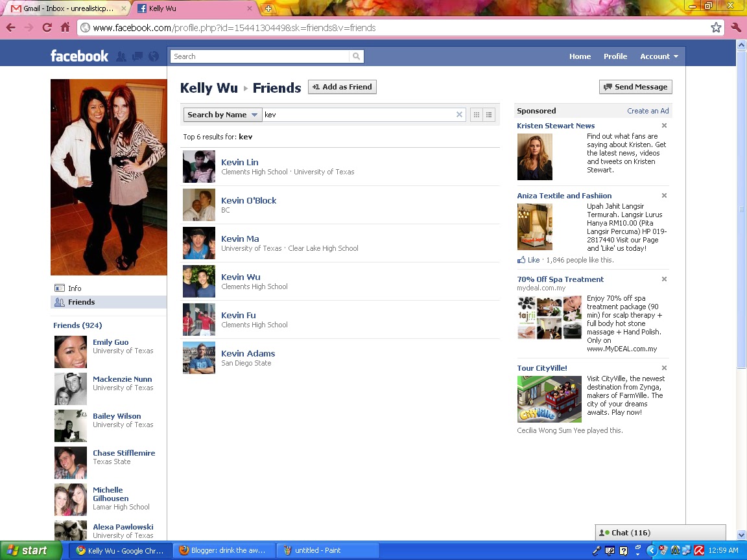Click the Friends icon in the sidebar
The height and width of the screenshot is (560, 747).
coord(61,302)
